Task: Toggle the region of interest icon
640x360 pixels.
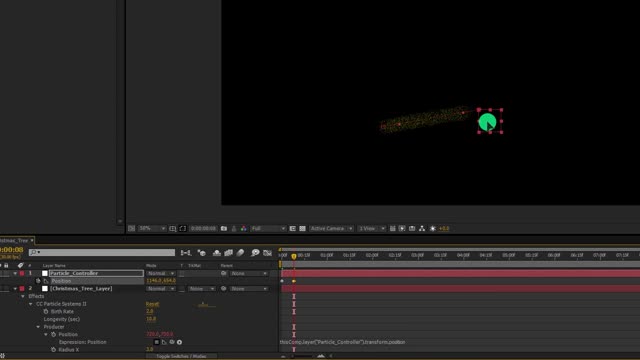Action: click(x=293, y=229)
